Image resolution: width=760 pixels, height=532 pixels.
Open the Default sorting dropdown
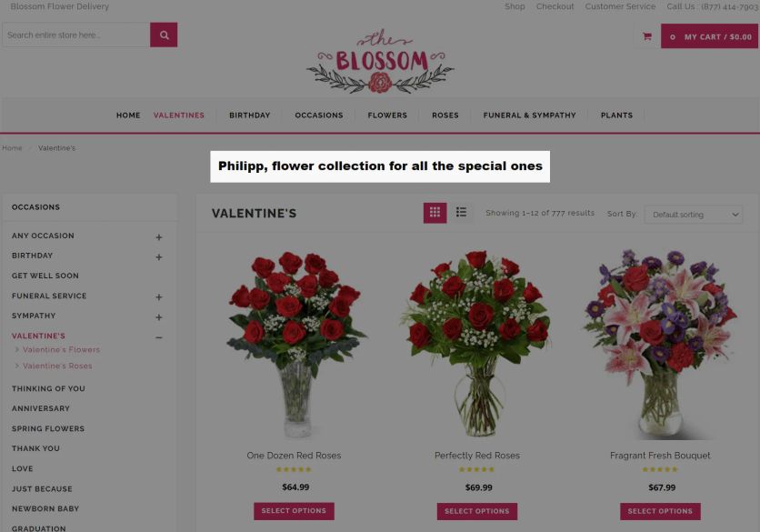point(694,215)
